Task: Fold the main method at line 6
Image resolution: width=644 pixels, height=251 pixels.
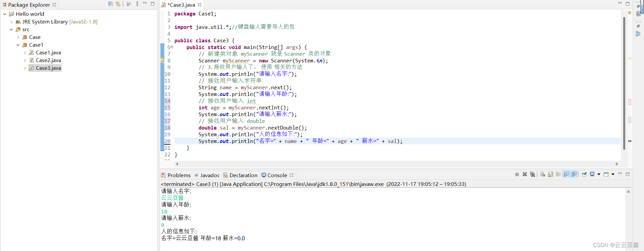Action: pyautogui.click(x=172, y=47)
